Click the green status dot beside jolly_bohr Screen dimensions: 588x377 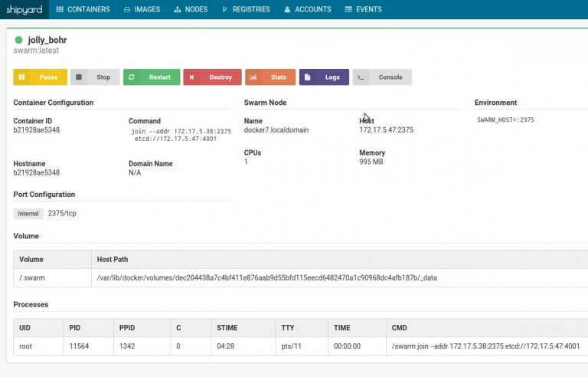pos(18,40)
